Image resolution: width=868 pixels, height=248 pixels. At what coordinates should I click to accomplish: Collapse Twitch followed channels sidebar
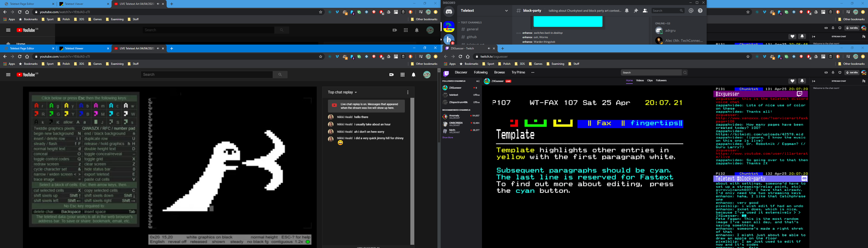(x=477, y=81)
